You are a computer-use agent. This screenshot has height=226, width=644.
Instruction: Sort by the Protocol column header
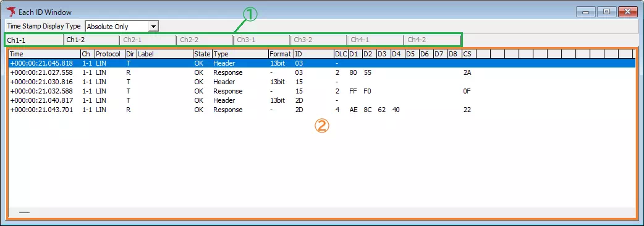(109, 54)
